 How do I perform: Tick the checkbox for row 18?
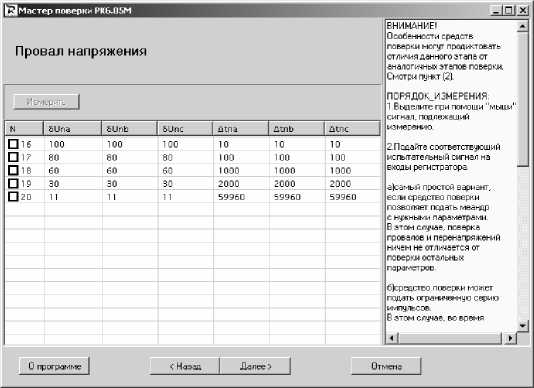coord(13,170)
